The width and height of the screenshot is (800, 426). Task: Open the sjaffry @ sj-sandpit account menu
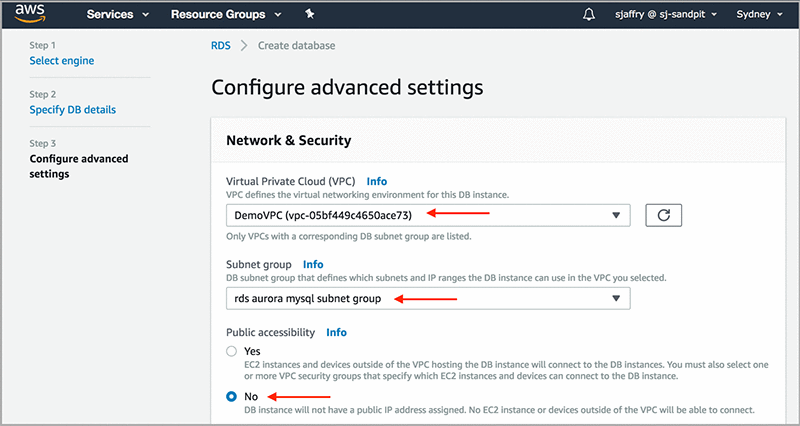(x=666, y=14)
